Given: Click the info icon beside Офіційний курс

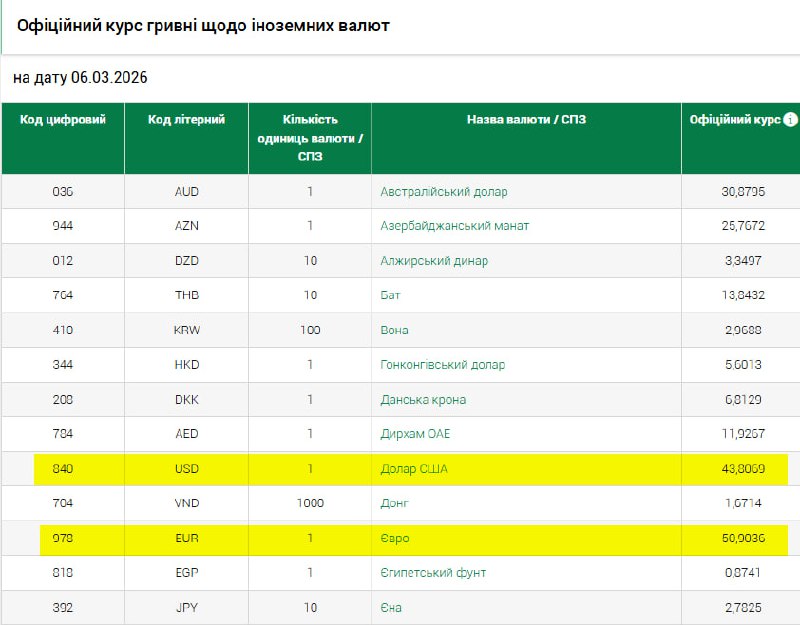Looking at the screenshot, I should (x=791, y=119).
